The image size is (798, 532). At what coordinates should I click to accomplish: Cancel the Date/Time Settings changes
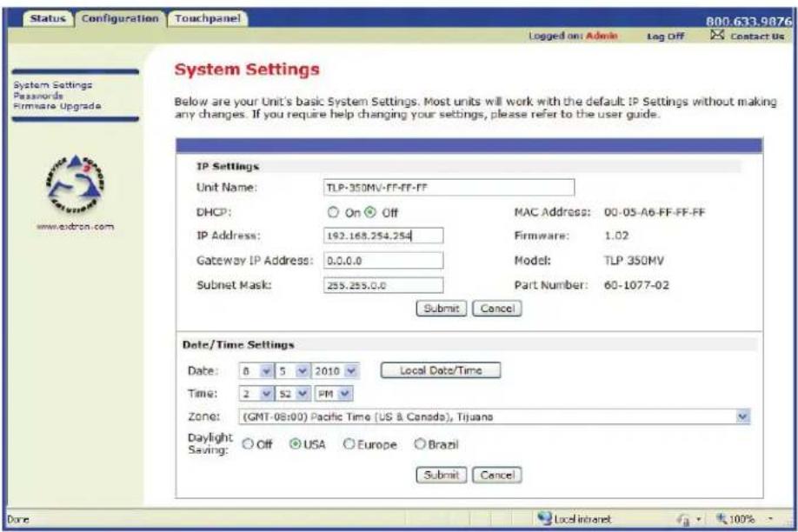(x=496, y=475)
